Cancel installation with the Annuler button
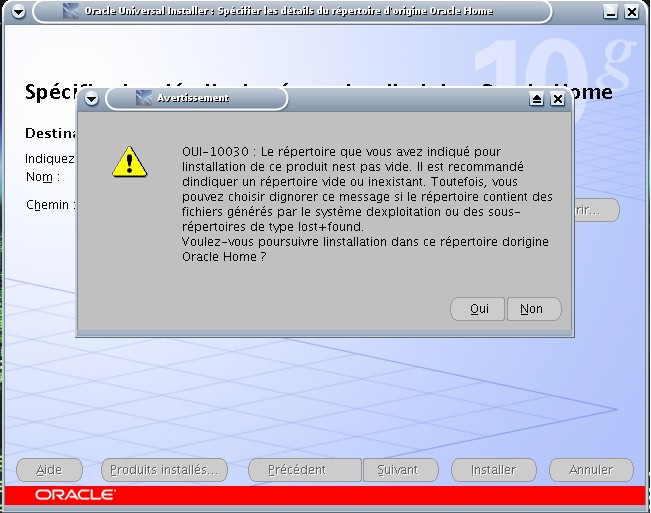The width and height of the screenshot is (651, 513). point(591,470)
